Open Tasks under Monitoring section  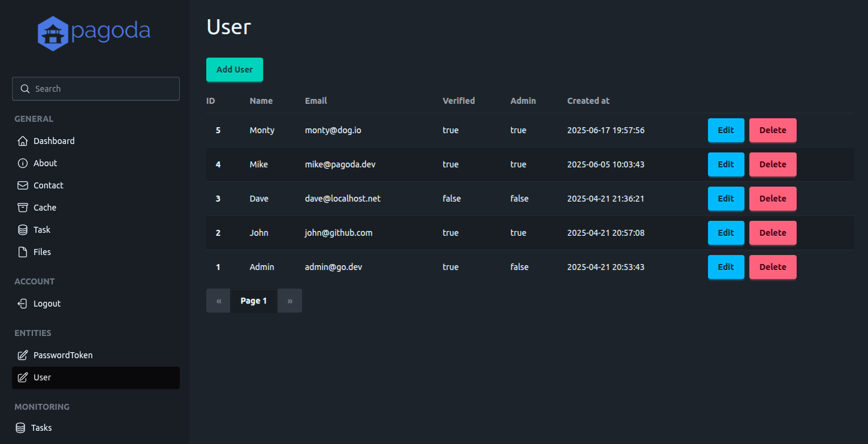tap(41, 428)
